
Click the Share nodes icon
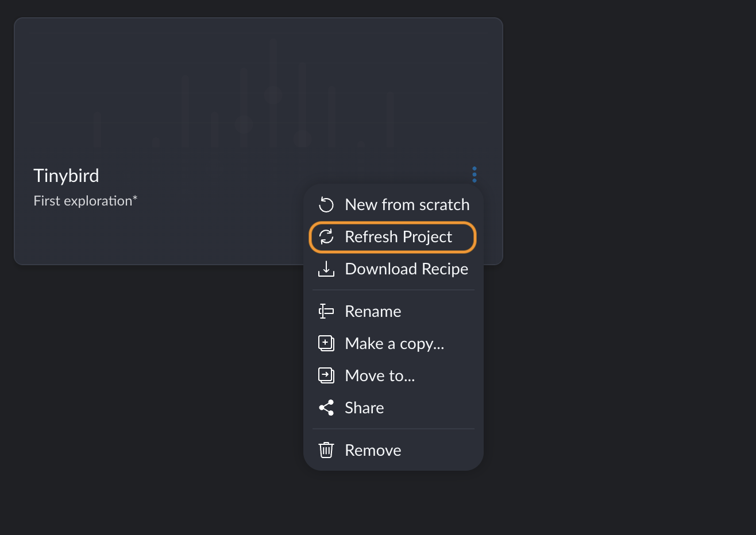[x=326, y=408]
